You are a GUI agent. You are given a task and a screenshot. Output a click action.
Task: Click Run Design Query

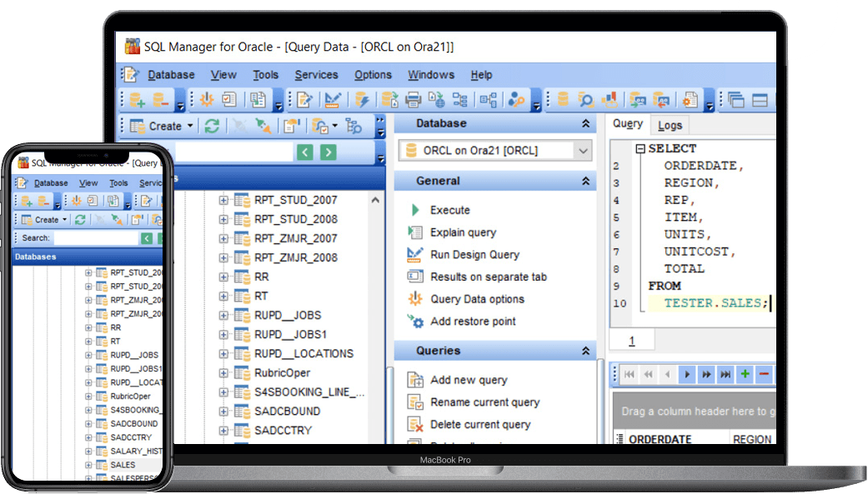pyautogui.click(x=475, y=254)
